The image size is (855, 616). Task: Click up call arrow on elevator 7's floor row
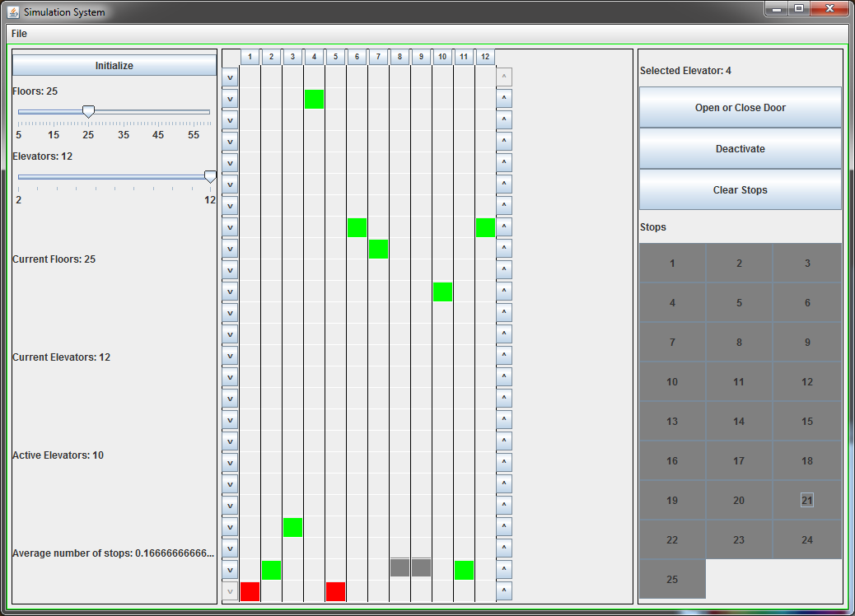click(x=504, y=248)
